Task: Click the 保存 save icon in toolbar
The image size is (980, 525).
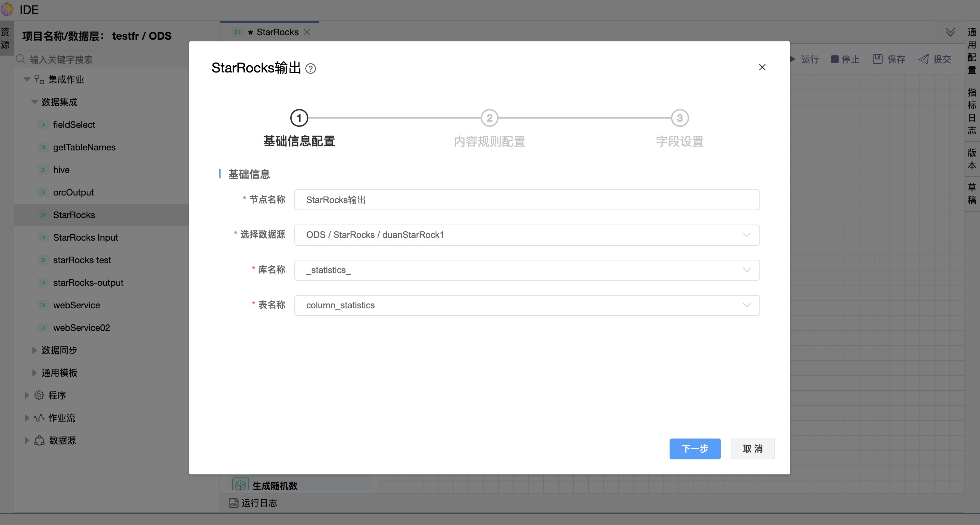Action: [877, 59]
